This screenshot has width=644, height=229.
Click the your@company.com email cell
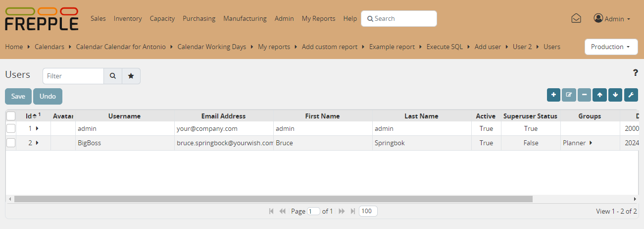[x=224, y=128]
